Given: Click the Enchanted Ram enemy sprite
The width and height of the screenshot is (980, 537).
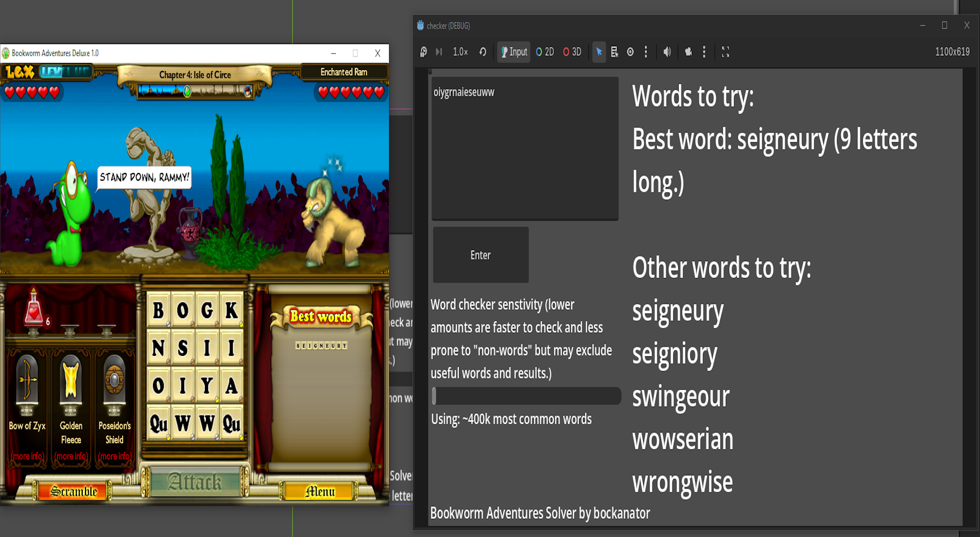Looking at the screenshot, I should point(334,222).
